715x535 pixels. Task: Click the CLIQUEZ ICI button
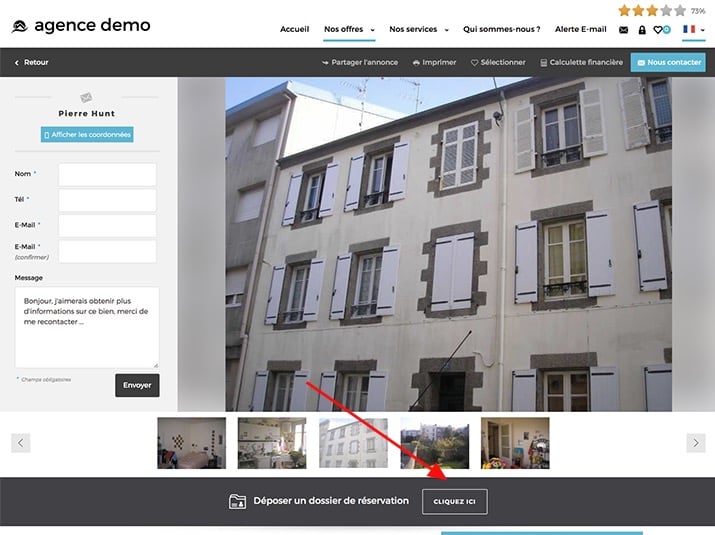click(454, 501)
